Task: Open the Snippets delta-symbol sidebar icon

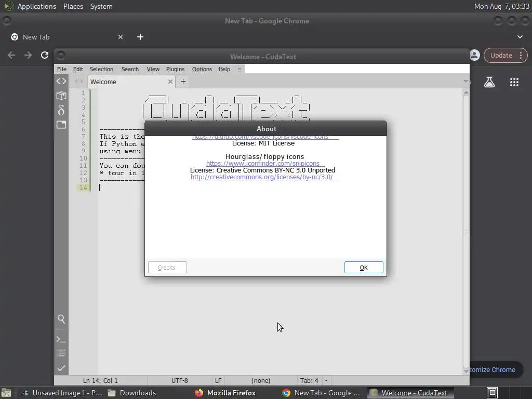Action: [x=61, y=110]
